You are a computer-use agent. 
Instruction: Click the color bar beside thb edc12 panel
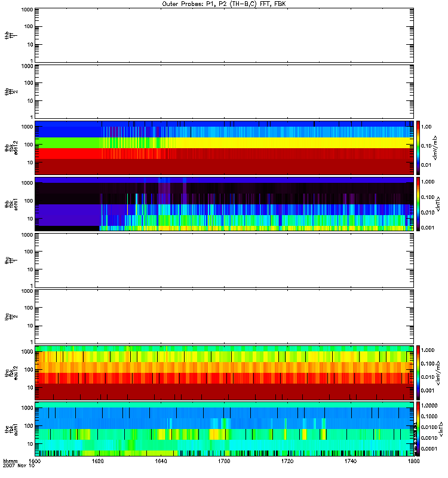point(419,148)
